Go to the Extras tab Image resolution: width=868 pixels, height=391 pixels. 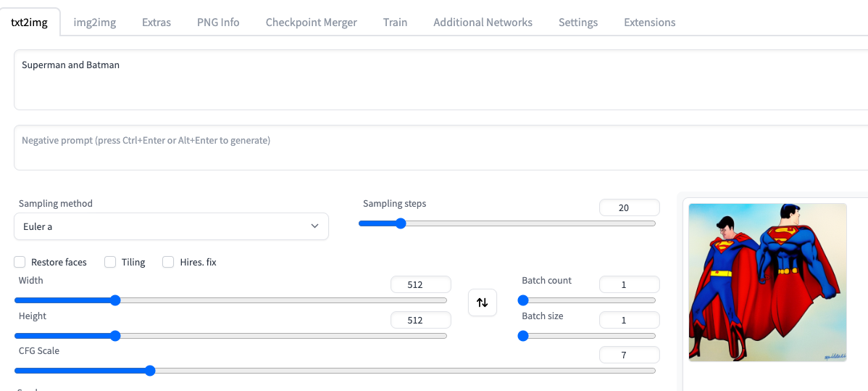click(156, 22)
